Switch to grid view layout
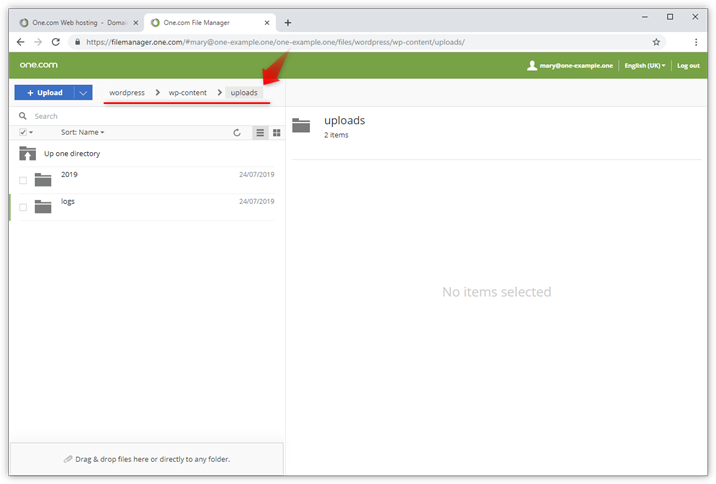Image resolution: width=716 pixels, height=484 pixels. point(276,132)
